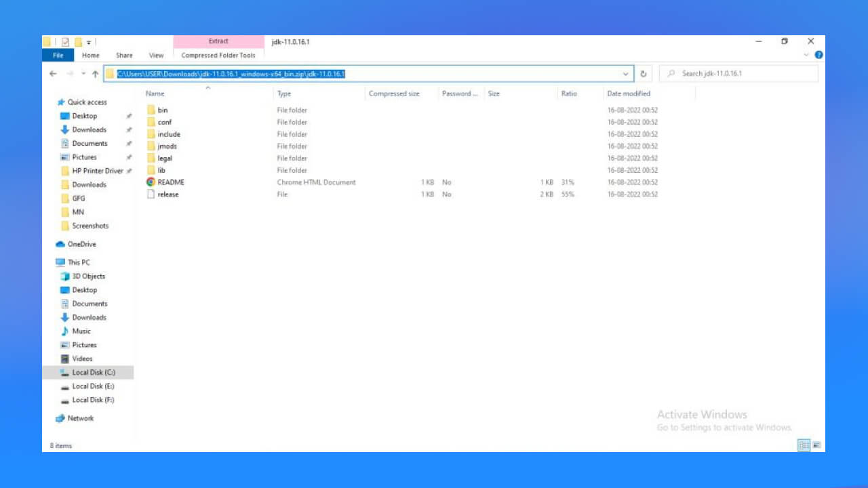Viewport: 868px width, 488px height.
Task: Open Pictures under Quick access
Action: coord(85,157)
